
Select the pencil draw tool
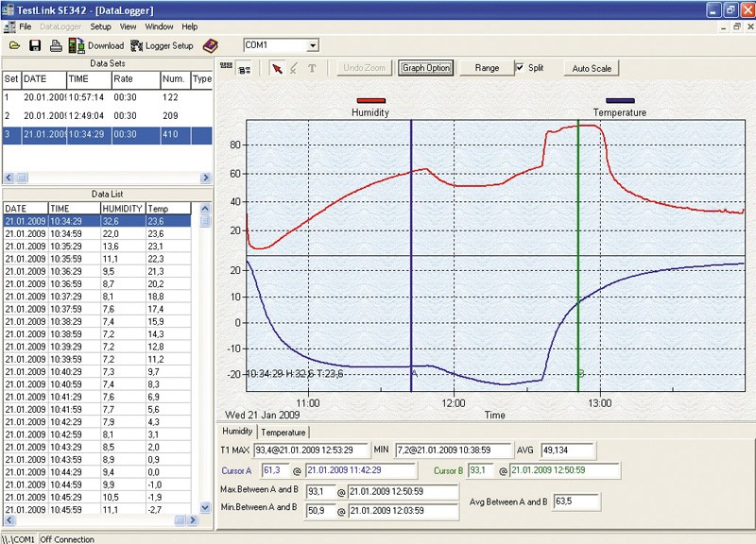point(294,68)
